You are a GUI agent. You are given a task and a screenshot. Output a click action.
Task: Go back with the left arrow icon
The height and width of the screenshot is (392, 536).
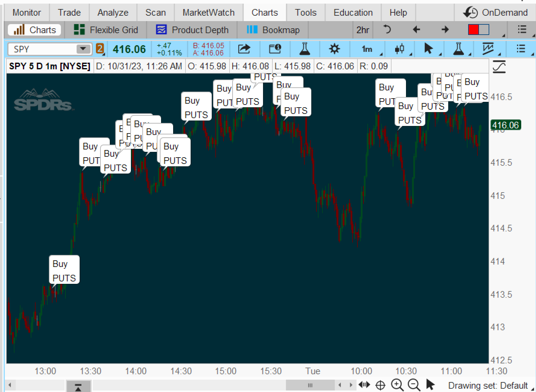pyautogui.click(x=416, y=30)
